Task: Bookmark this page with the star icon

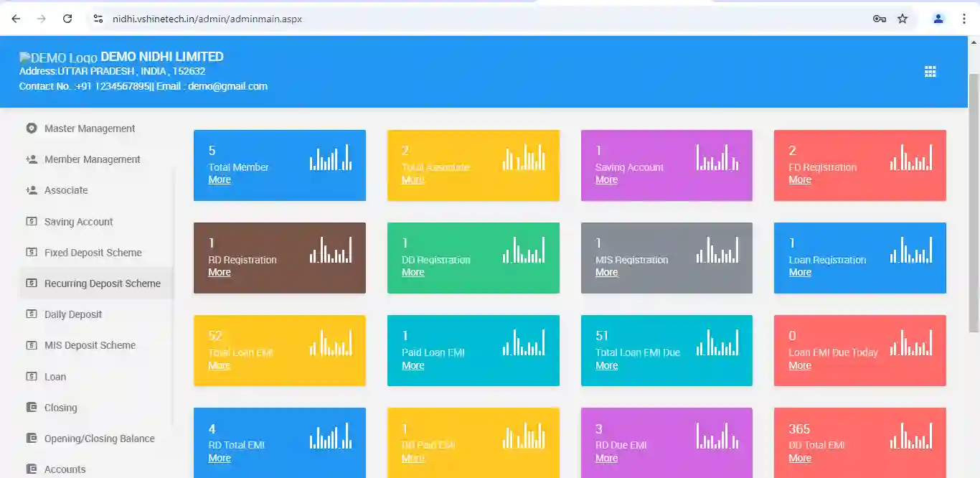Action: click(903, 19)
